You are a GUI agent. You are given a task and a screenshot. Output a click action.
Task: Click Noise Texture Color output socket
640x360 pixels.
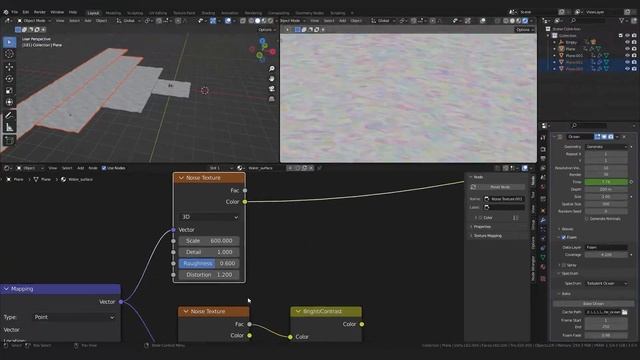pos(245,202)
